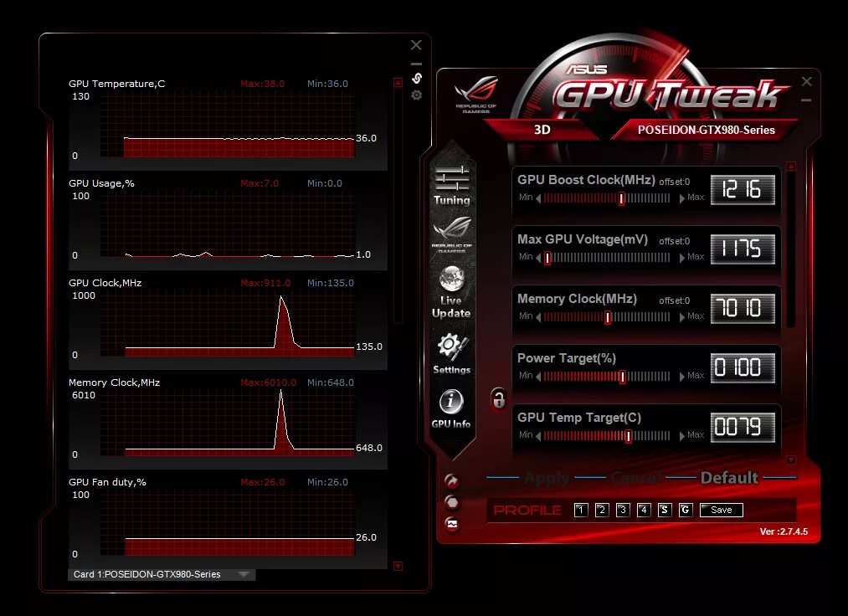
Task: Increase Power Target with Max arrow
Action: pos(682,377)
